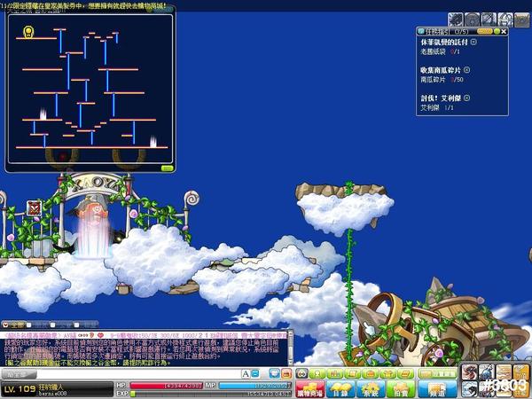Click the white portal marker on minimap bottom right
This screenshot has width=532, height=399.
[x=153, y=142]
